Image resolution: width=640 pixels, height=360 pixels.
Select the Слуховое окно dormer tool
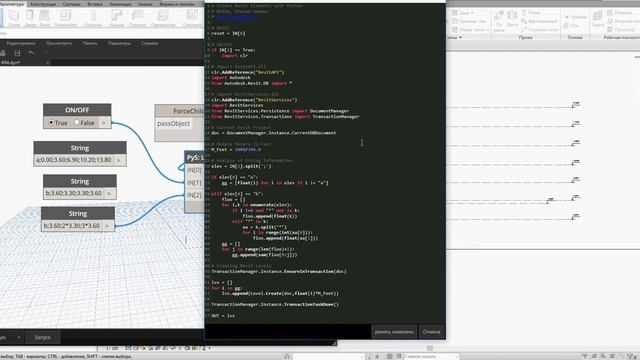pos(539,30)
